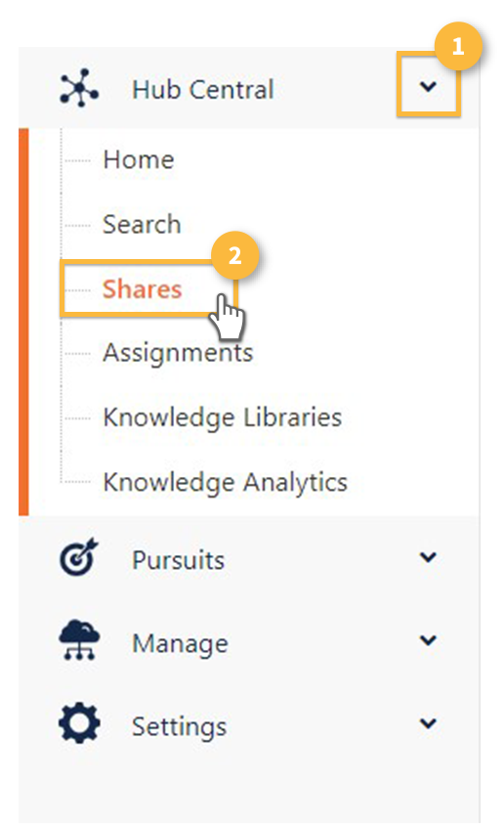Image resolution: width=504 pixels, height=829 pixels.
Task: Click the Pursuits target icon
Action: (79, 557)
